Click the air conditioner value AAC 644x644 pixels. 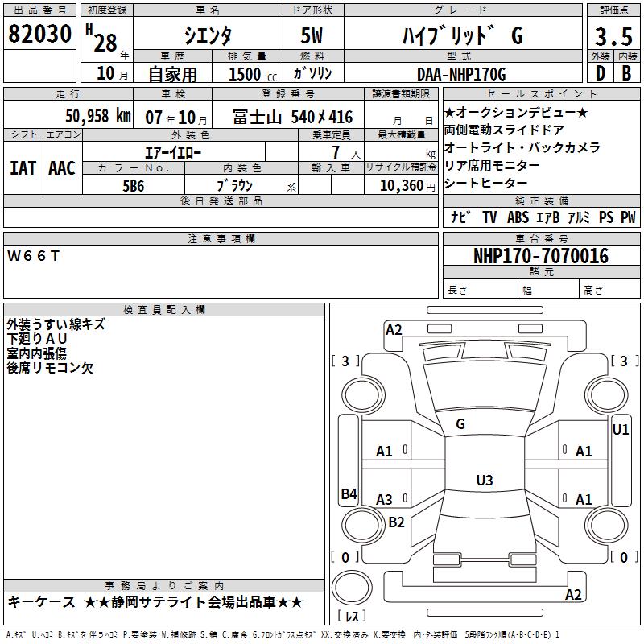[x=62, y=168]
